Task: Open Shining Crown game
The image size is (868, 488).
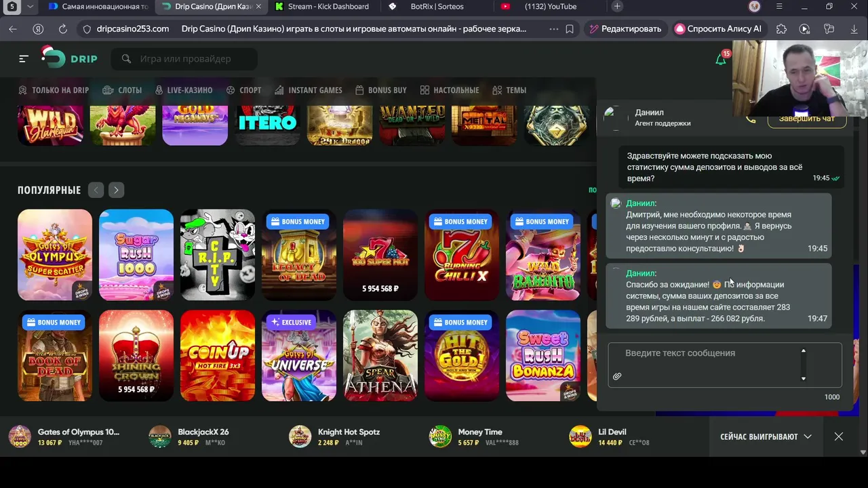Action: [136, 356]
